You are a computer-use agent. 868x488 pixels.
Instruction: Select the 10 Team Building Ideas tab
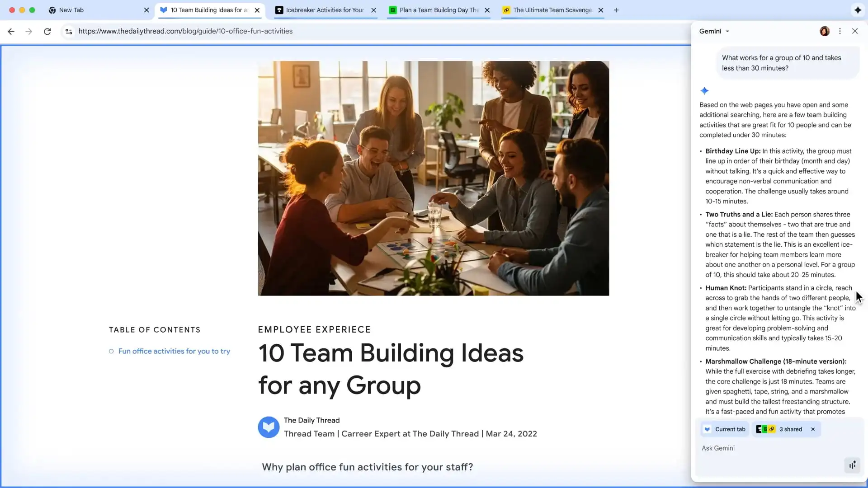[x=209, y=10]
